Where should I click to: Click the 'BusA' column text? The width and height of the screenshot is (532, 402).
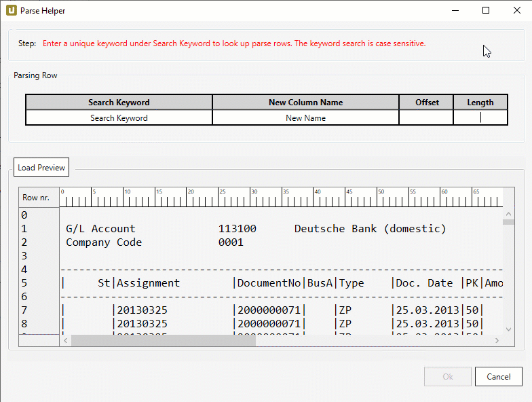[320, 282]
